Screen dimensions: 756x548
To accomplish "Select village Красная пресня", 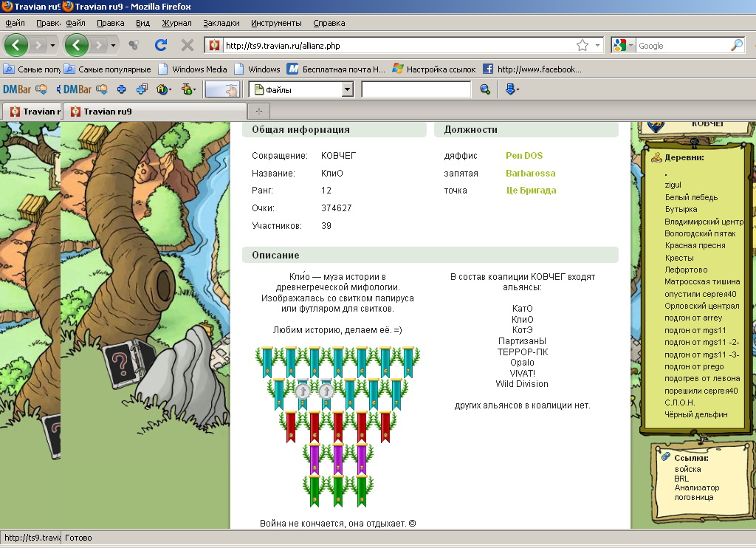I will pos(695,245).
